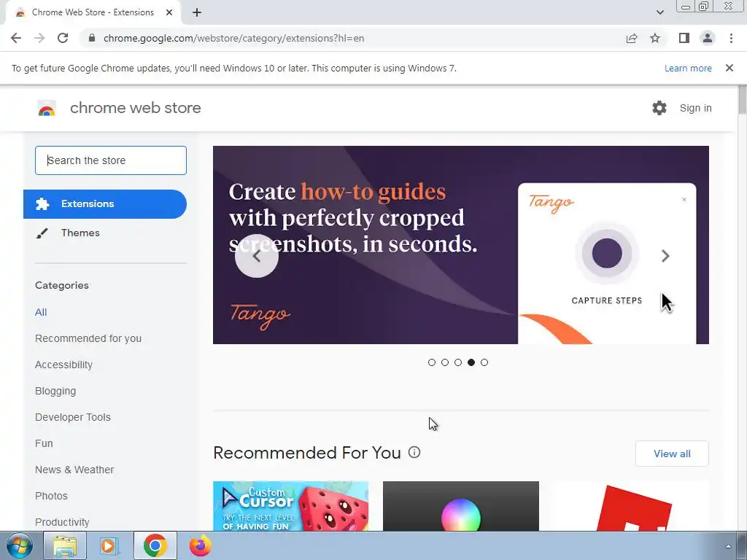
Task: Select the All category
Action: coord(41,312)
